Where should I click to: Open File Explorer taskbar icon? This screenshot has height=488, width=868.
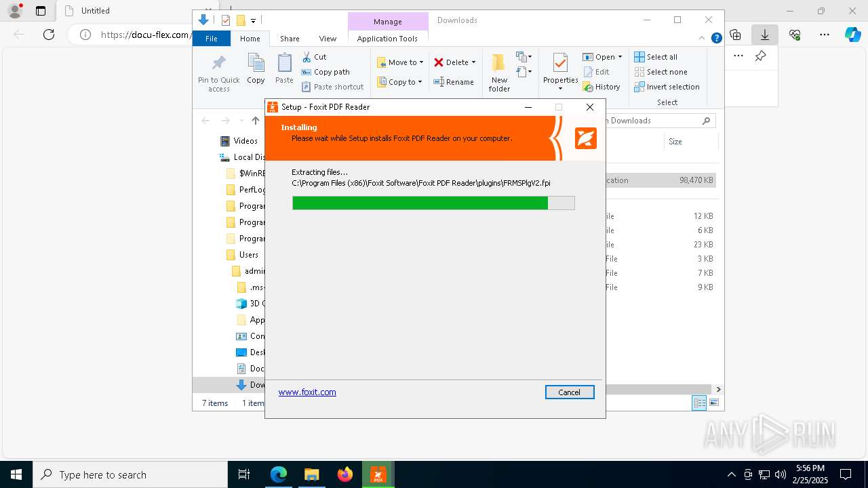click(311, 474)
